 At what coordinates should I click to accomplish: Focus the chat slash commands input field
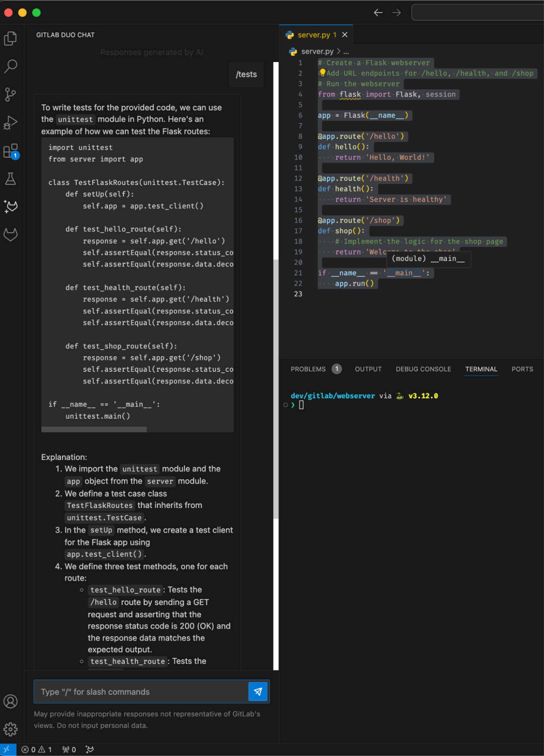141,691
